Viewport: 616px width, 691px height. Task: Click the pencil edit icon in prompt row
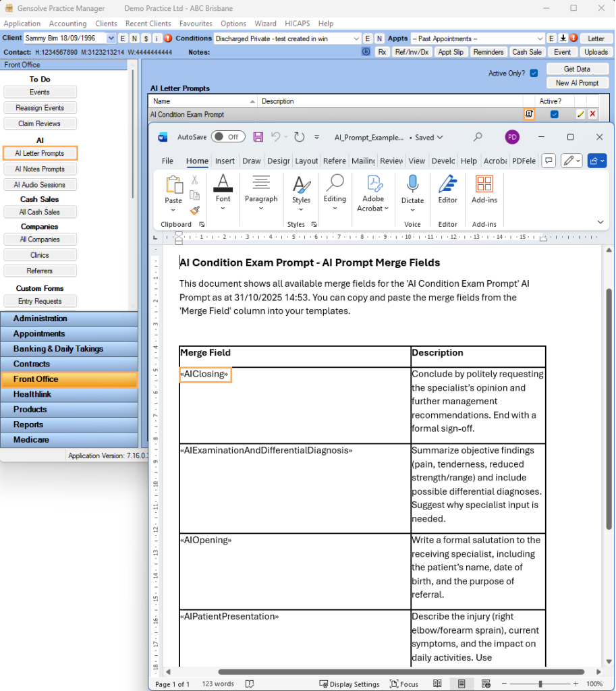(x=580, y=115)
